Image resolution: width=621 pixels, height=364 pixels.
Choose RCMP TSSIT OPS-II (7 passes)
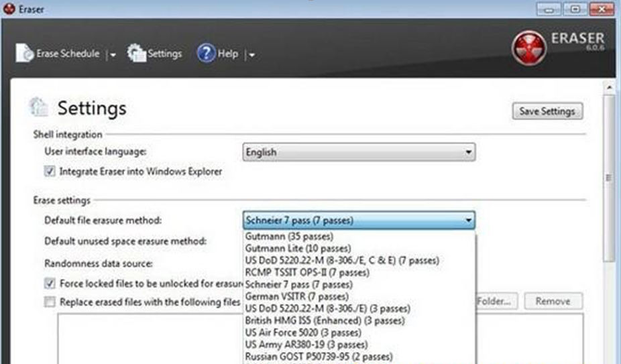click(359, 273)
